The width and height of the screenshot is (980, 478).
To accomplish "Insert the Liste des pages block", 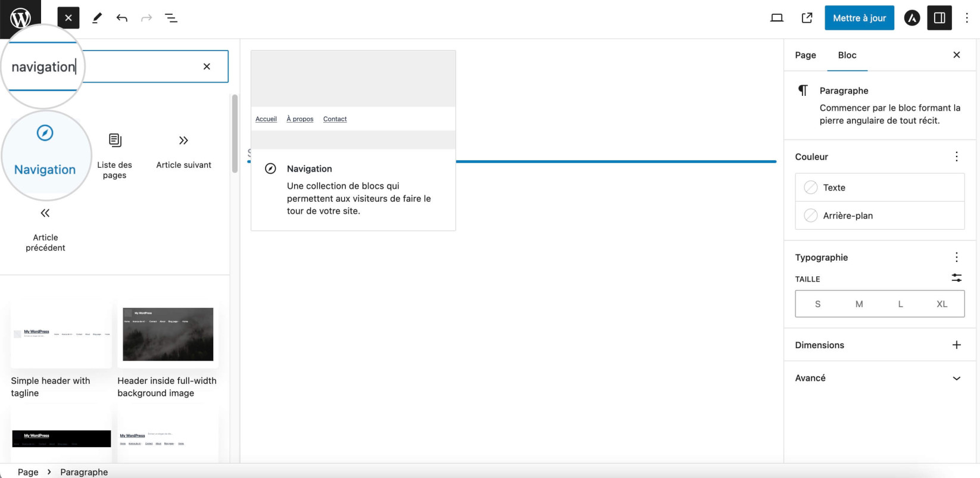I will (x=114, y=156).
